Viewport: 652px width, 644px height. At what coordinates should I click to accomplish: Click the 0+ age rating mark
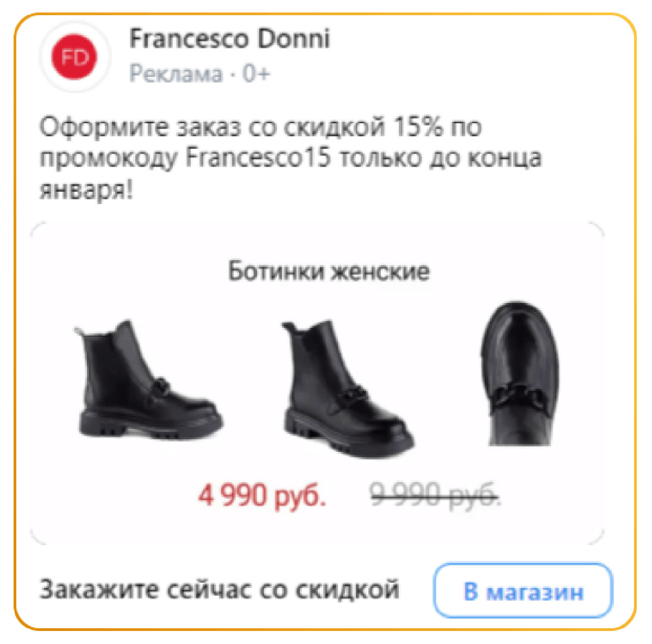tap(256, 73)
